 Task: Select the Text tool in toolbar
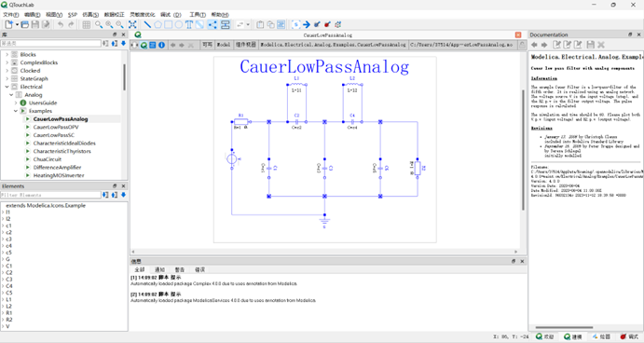pos(189,24)
